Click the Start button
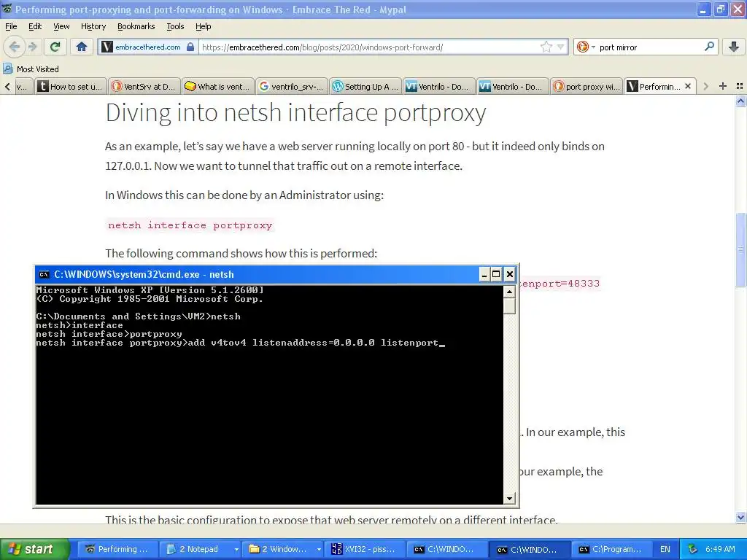Screen dimensions: 747x560 pyautogui.click(x=34, y=549)
